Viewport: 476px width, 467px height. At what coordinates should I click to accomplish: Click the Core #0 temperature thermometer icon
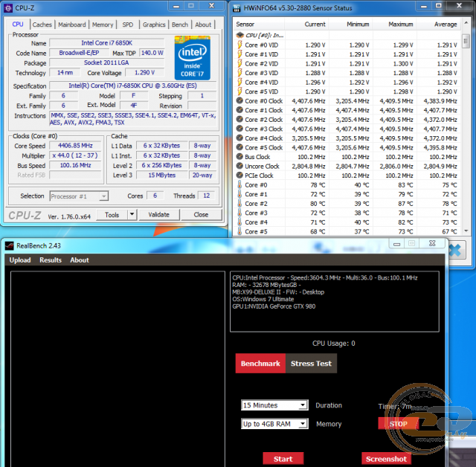pyautogui.click(x=239, y=185)
